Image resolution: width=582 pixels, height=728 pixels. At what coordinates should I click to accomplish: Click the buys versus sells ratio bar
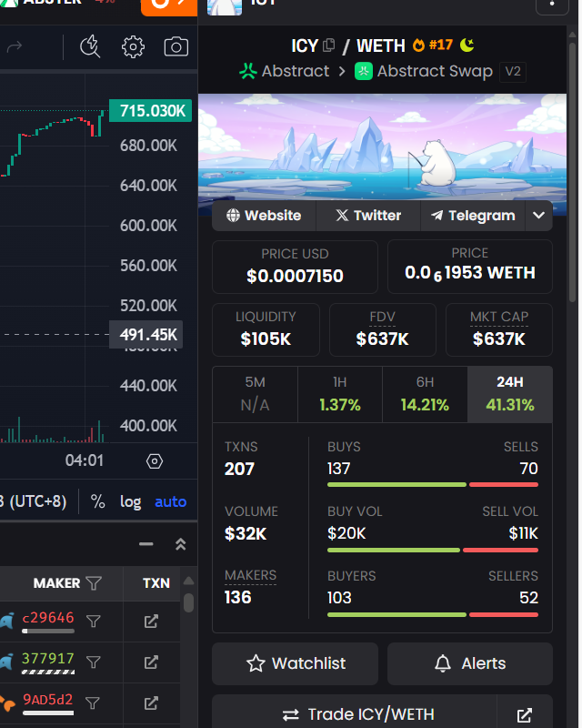[433, 485]
